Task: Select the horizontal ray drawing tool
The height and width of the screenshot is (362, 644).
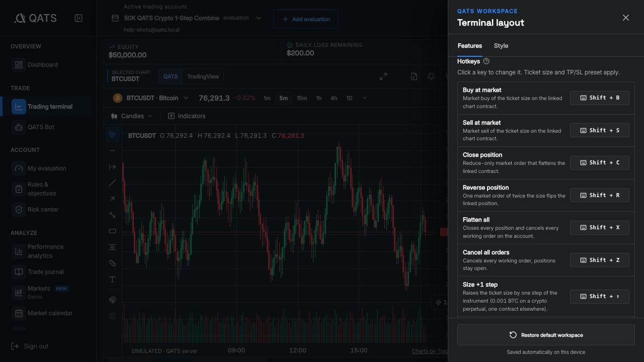Action: pyautogui.click(x=112, y=167)
